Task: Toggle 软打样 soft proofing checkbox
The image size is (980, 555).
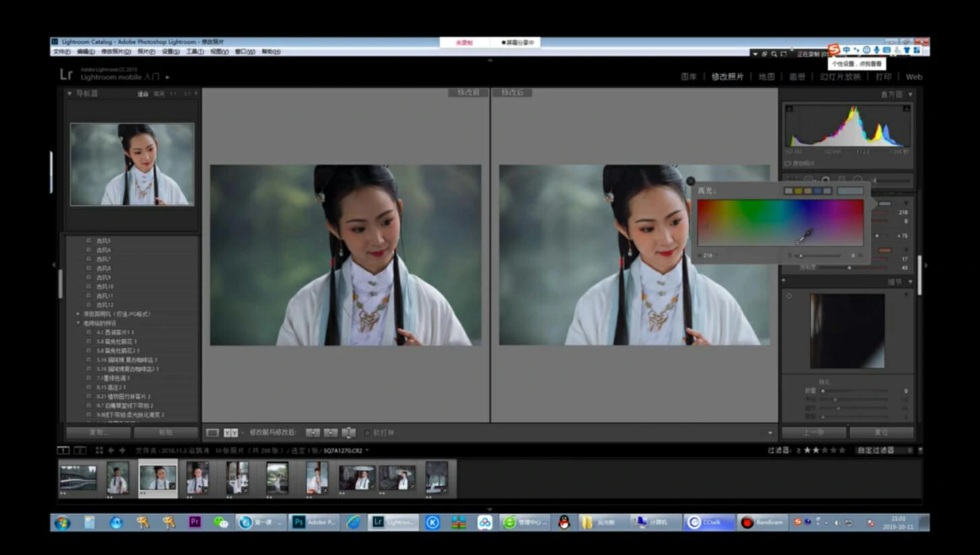Action: click(367, 433)
